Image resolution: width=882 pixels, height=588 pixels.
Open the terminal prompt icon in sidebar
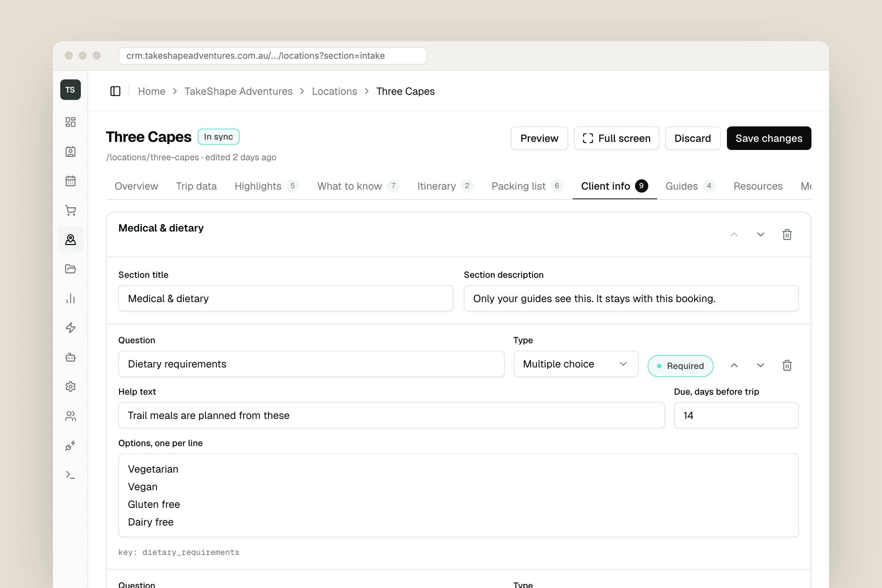pyautogui.click(x=71, y=475)
